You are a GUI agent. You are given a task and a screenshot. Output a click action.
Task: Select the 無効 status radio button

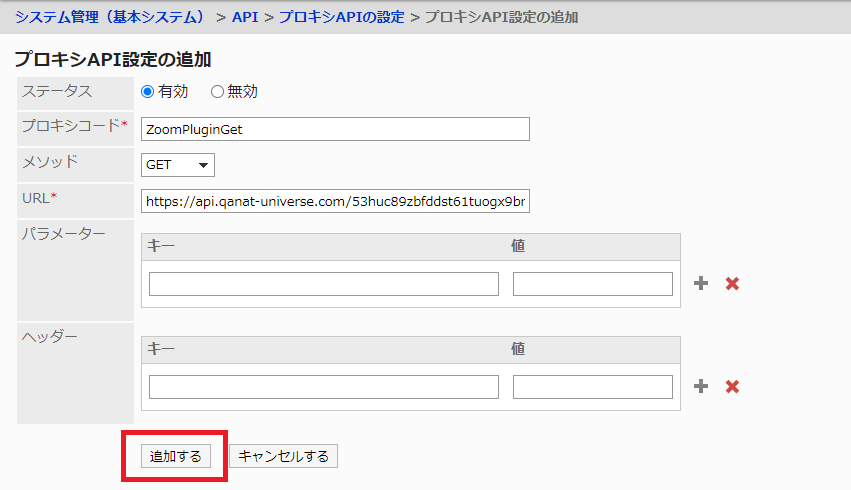[x=217, y=92]
